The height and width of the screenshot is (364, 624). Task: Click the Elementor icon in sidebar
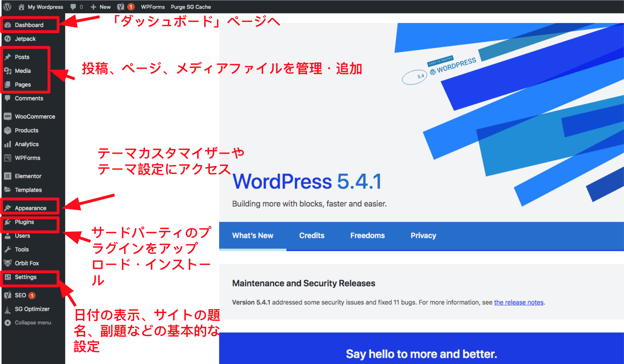[x=8, y=176]
